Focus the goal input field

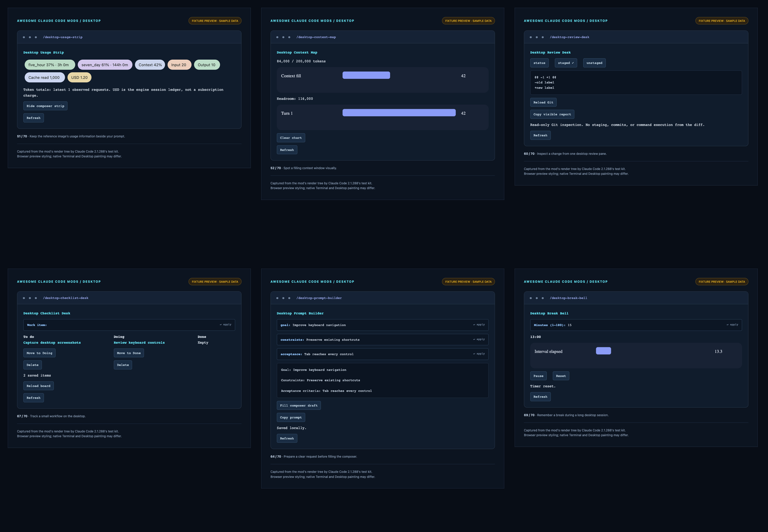click(382, 325)
